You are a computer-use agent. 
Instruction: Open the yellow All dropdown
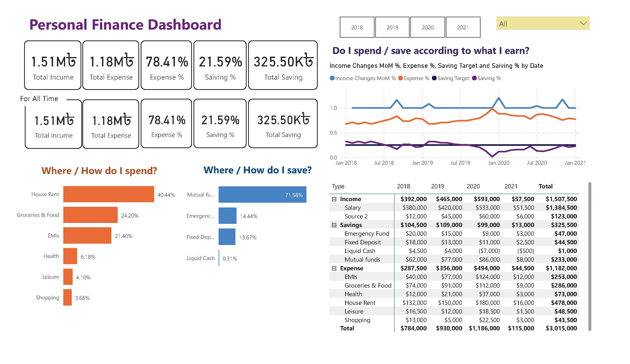pyautogui.click(x=543, y=23)
